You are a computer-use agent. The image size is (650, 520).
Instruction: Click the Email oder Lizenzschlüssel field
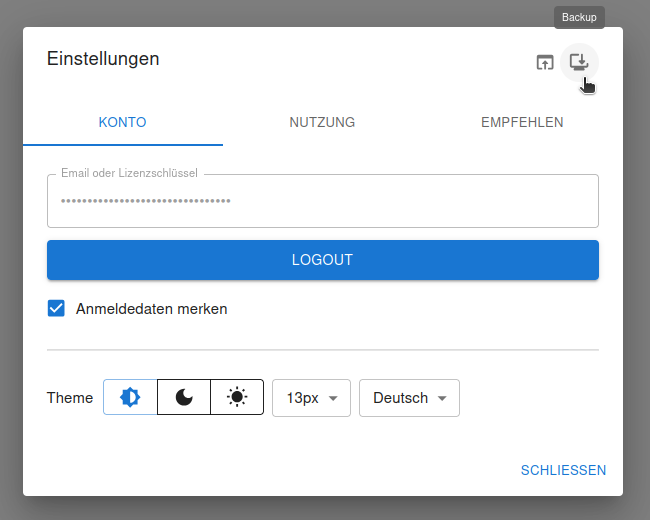pos(322,201)
